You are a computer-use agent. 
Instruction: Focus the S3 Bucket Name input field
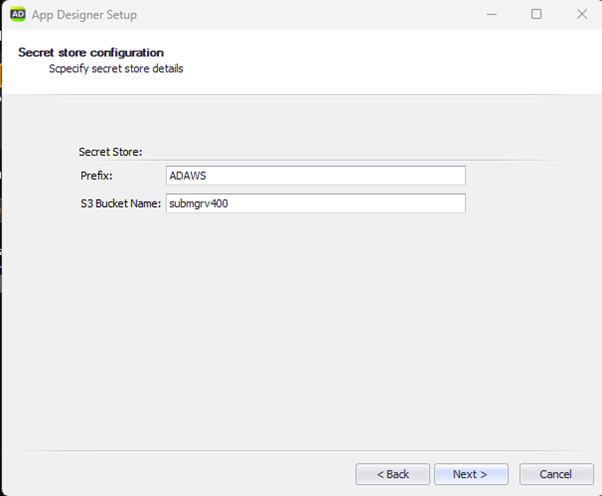pyautogui.click(x=316, y=203)
